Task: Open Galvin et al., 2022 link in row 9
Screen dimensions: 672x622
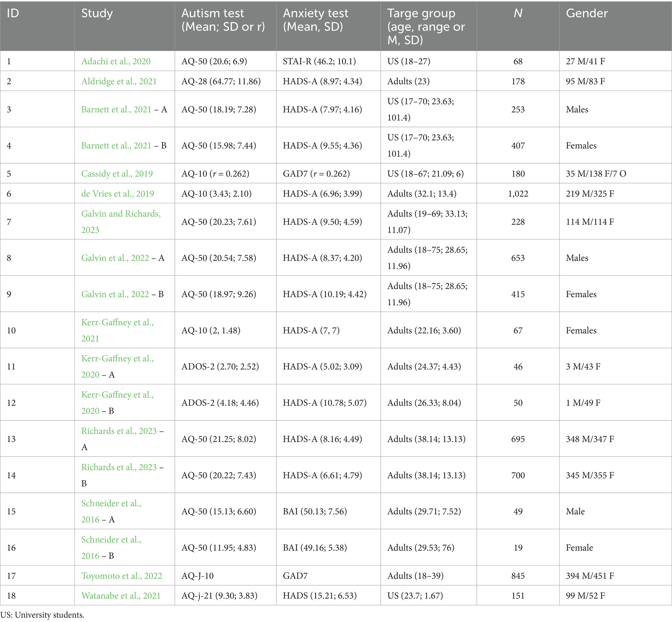Action: pyautogui.click(x=115, y=294)
